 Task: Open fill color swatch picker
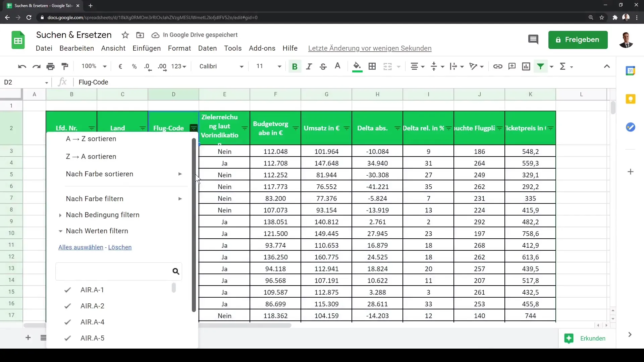pyautogui.click(x=357, y=66)
